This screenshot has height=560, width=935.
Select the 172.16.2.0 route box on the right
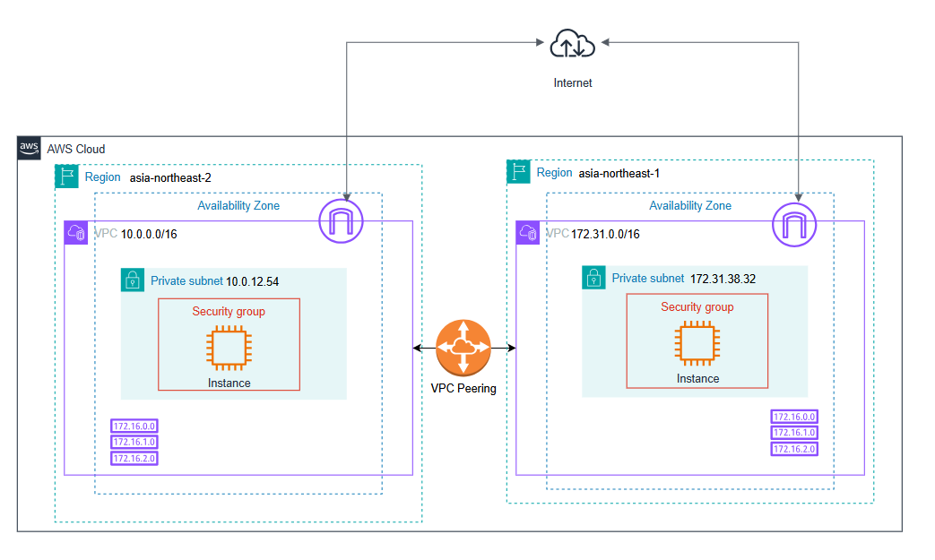794,449
